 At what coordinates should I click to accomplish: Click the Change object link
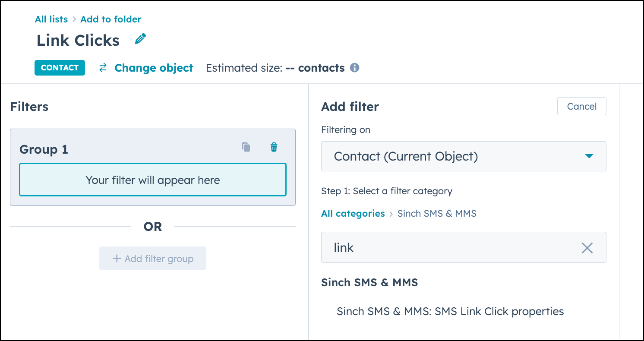click(x=154, y=68)
